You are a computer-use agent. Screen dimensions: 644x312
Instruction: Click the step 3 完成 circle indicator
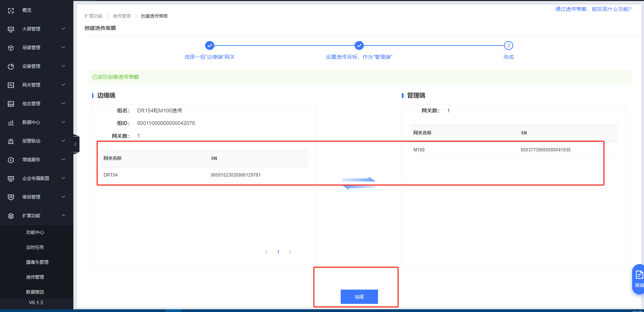[x=508, y=45]
